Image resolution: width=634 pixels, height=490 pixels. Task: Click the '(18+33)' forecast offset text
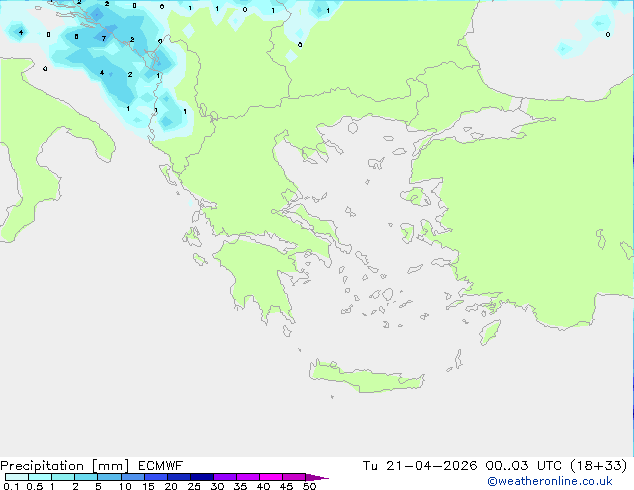(599, 466)
